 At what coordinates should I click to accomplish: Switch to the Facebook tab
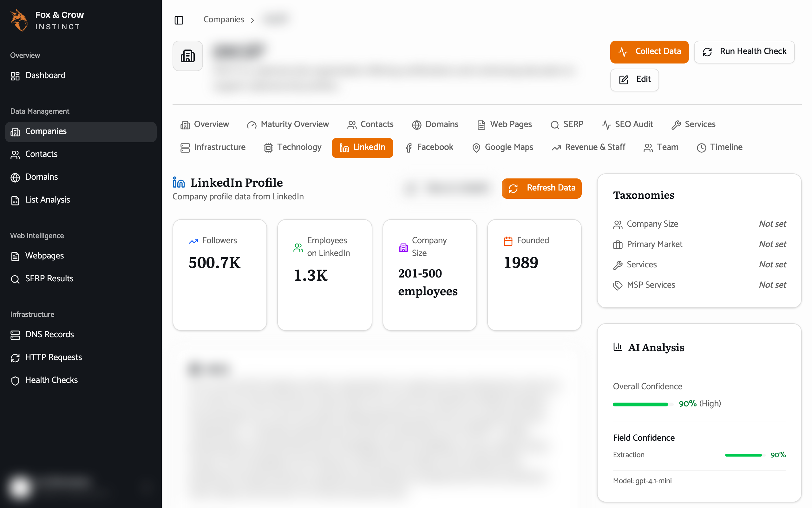coord(429,148)
